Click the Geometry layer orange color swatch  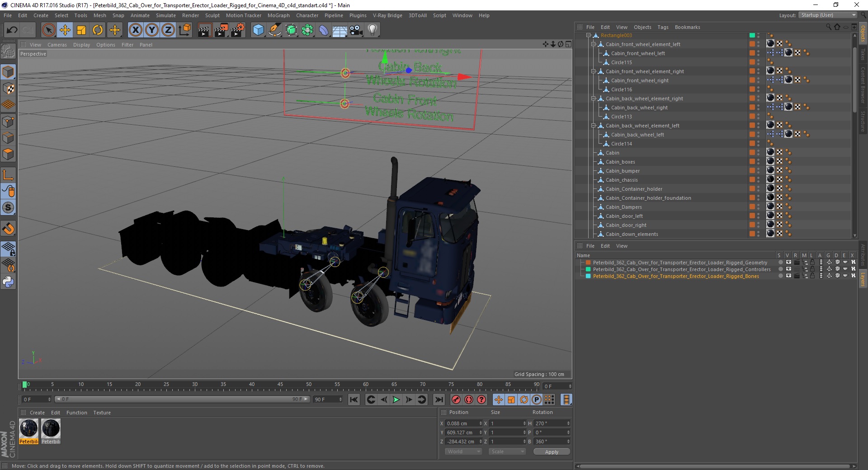click(588, 263)
